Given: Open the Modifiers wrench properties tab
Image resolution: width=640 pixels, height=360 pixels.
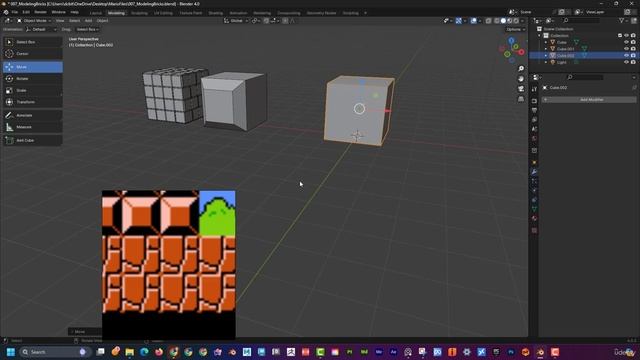Looking at the screenshot, I should (534, 172).
